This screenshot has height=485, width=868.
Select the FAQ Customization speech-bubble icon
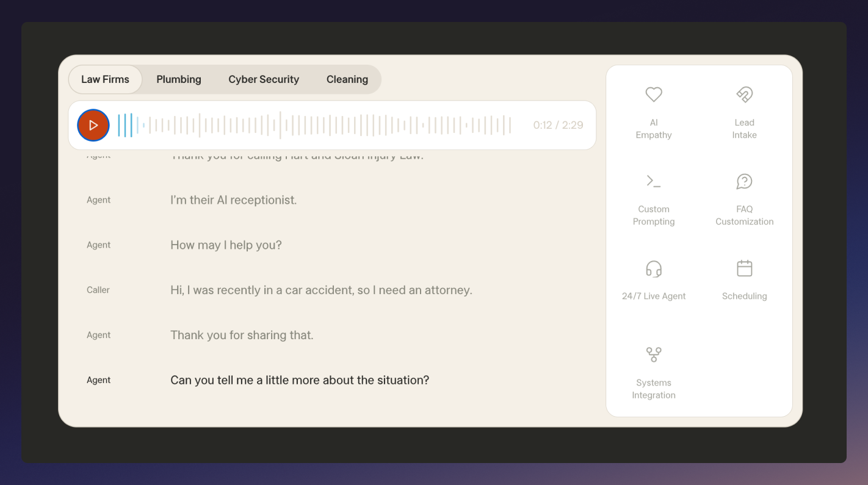(744, 181)
